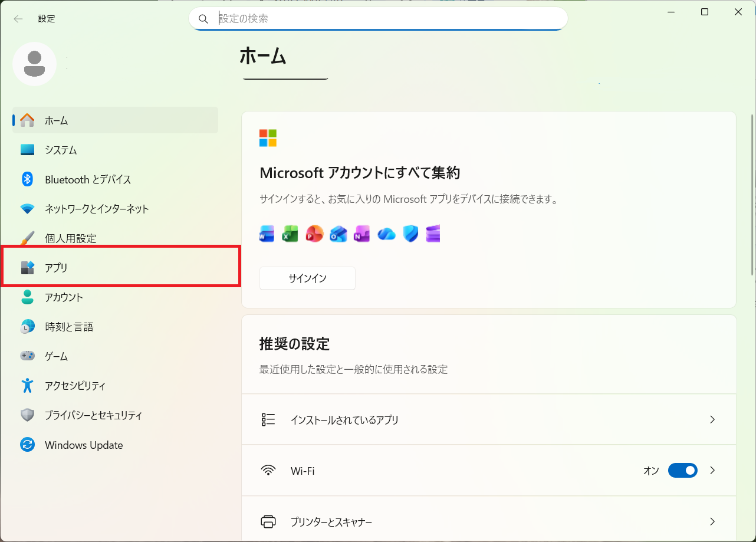Click the アカウント person icon
This screenshot has height=542, width=756.
tap(27, 297)
